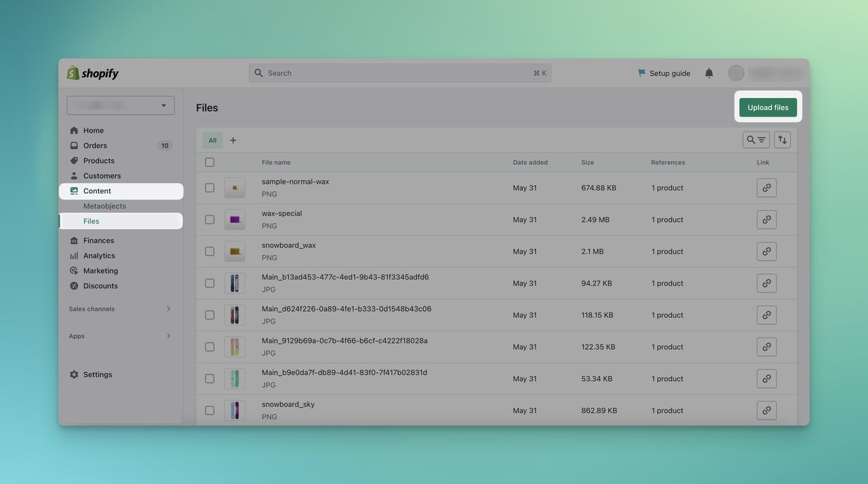Check the wax-special row checkbox

[x=210, y=220]
